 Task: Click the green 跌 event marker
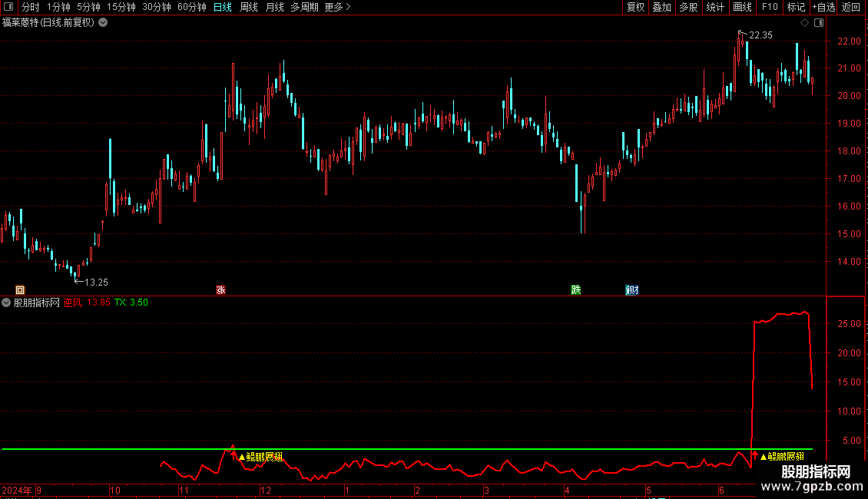[x=575, y=290]
